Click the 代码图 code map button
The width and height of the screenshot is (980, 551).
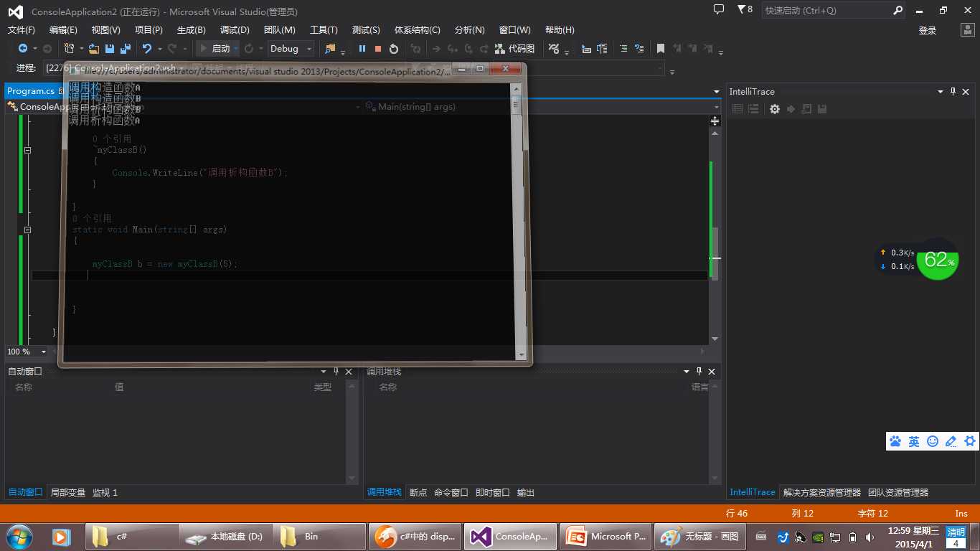(514, 48)
